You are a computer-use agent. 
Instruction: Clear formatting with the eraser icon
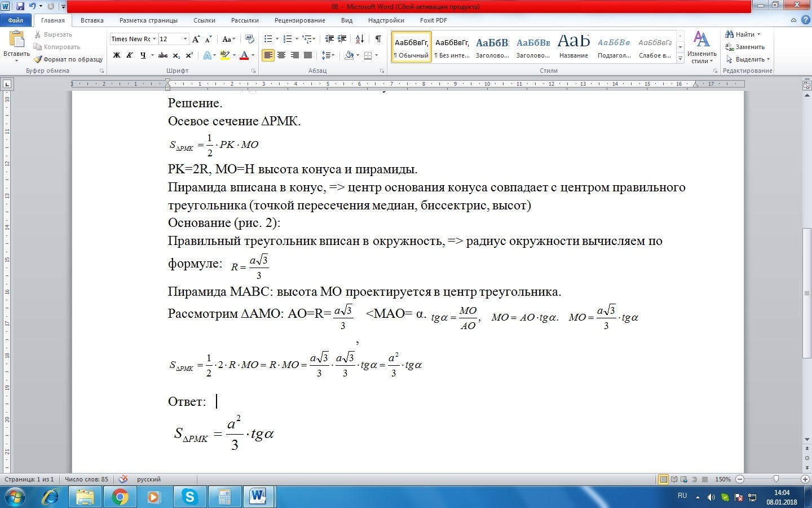click(x=250, y=39)
